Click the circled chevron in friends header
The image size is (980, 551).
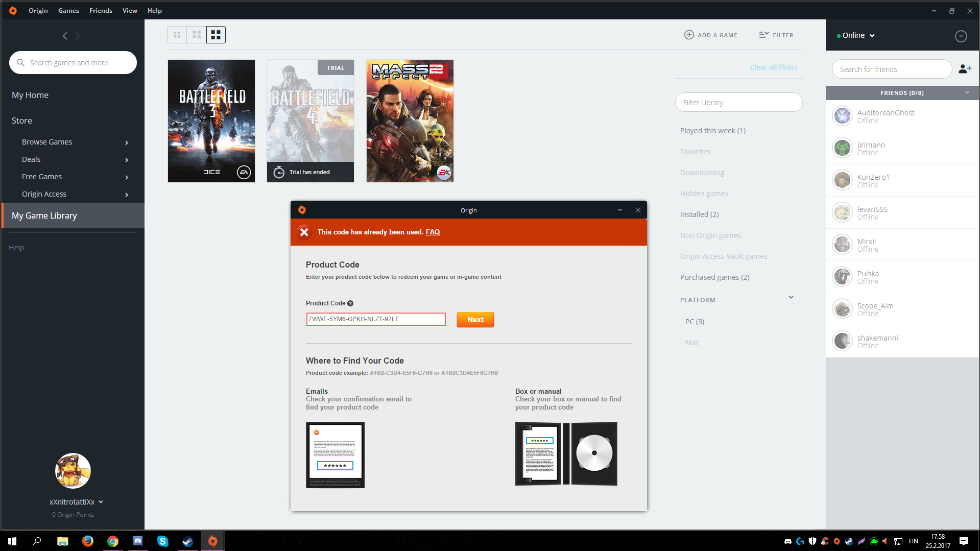(x=961, y=36)
